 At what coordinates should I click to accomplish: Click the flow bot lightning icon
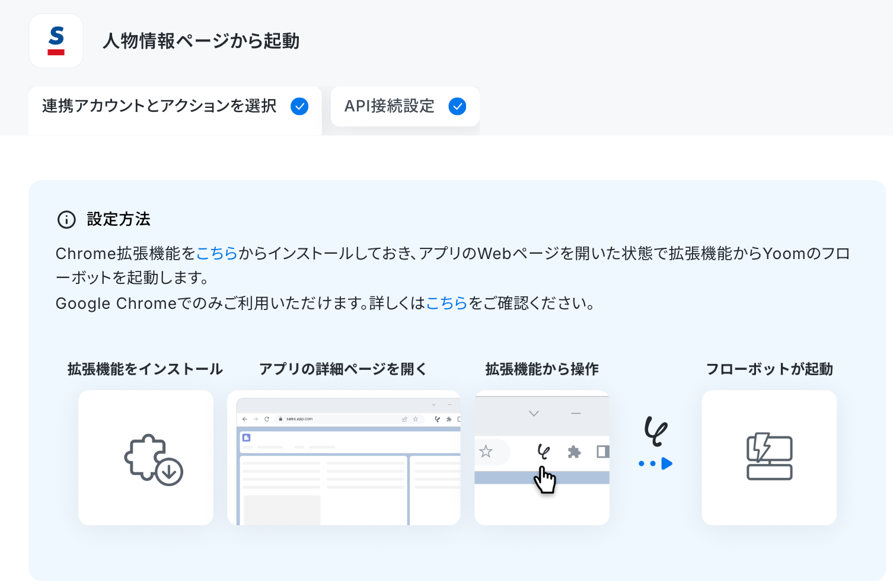click(770, 456)
